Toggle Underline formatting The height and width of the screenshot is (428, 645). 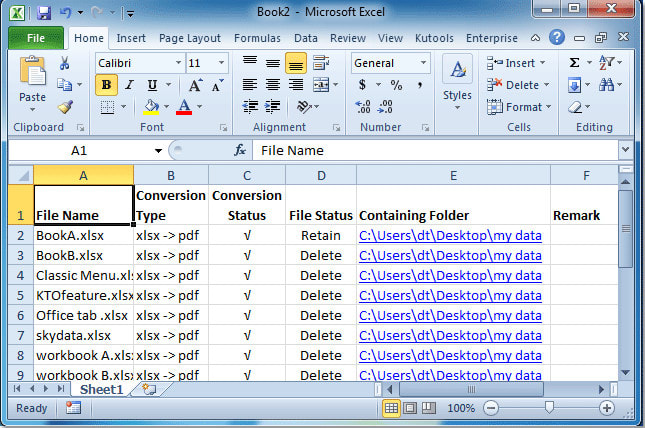point(152,85)
